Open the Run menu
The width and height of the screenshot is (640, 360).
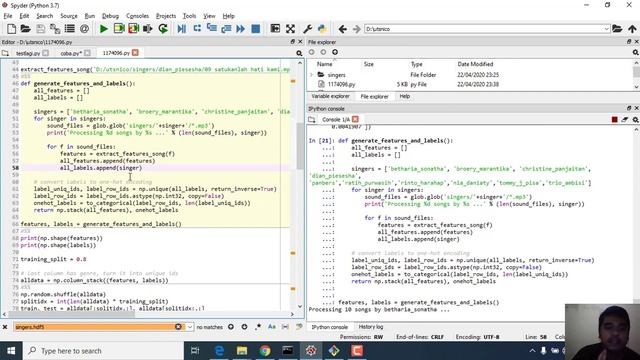tap(90, 16)
